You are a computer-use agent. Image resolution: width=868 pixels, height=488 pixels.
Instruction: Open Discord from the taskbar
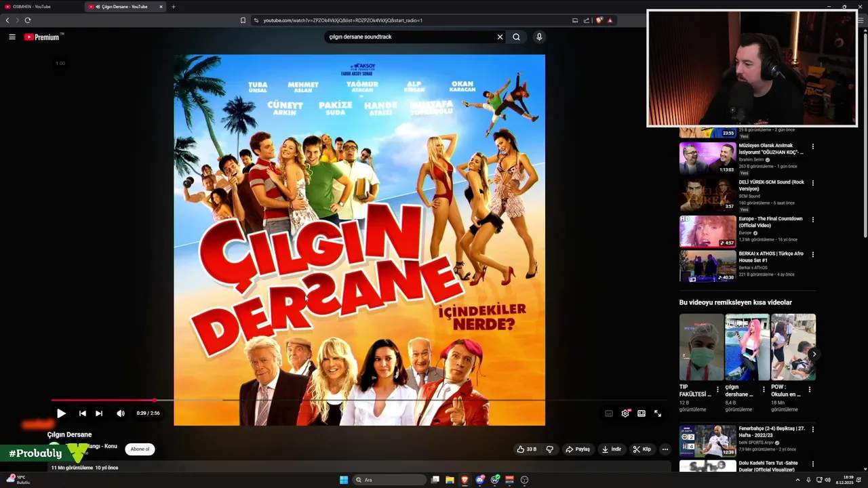[480, 480]
